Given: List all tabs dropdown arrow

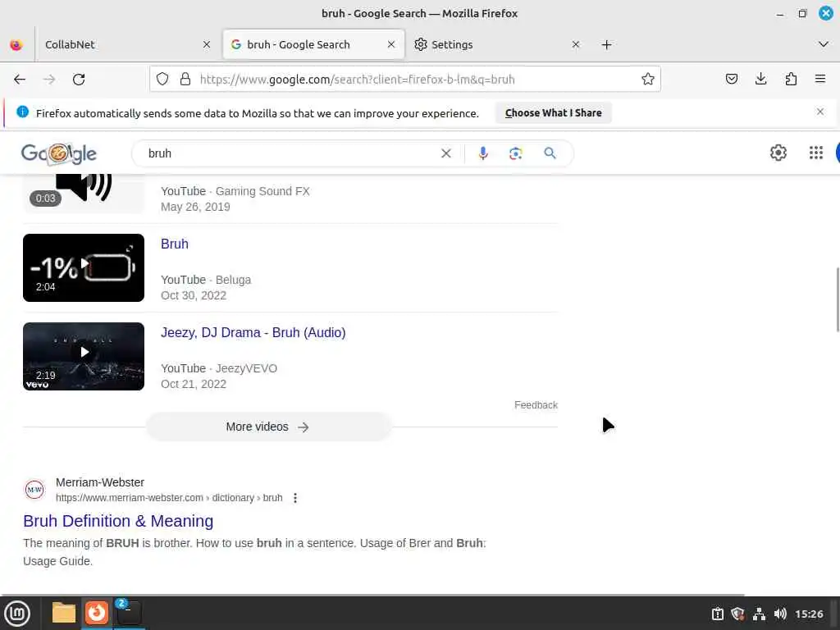Looking at the screenshot, I should [x=824, y=44].
